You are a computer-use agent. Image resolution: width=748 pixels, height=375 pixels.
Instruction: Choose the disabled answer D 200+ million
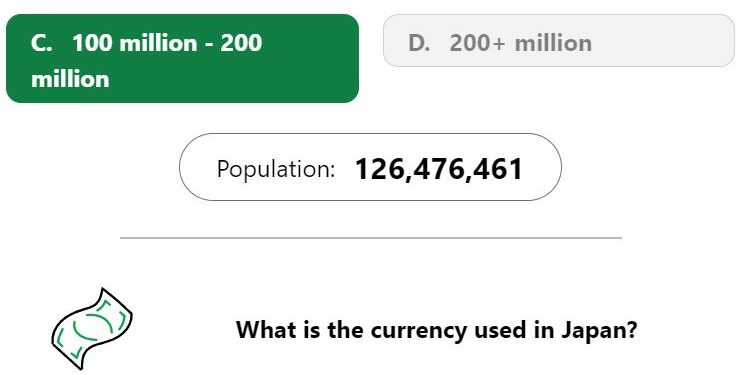(x=559, y=41)
